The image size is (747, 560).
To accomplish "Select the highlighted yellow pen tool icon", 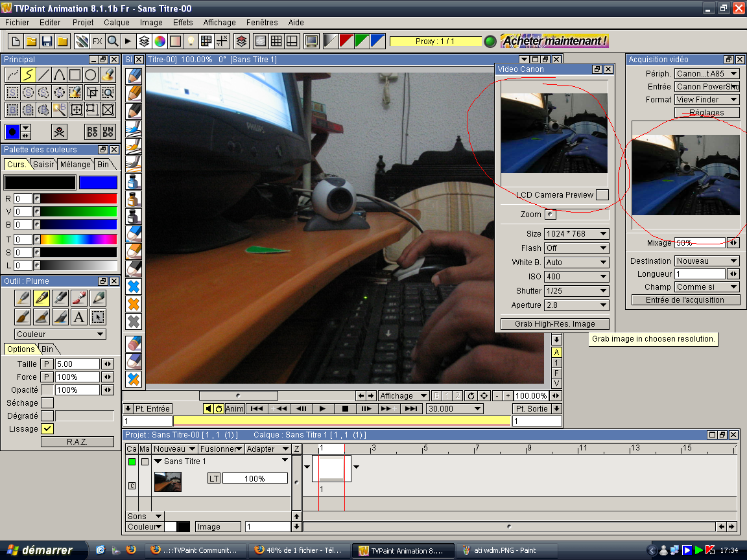I will click(x=41, y=298).
